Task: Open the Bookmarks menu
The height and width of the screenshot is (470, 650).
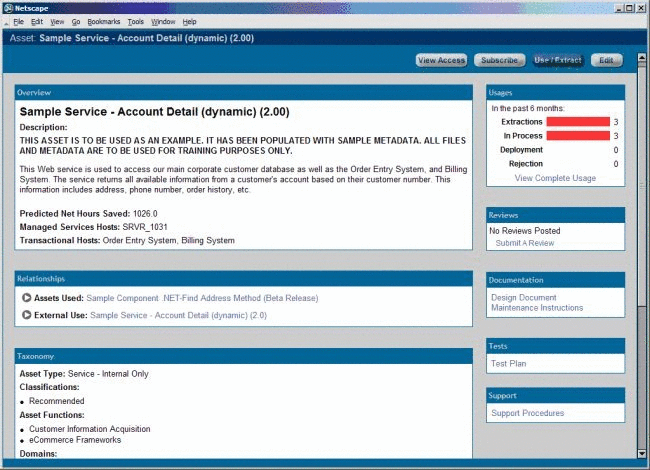Action: 104,22
